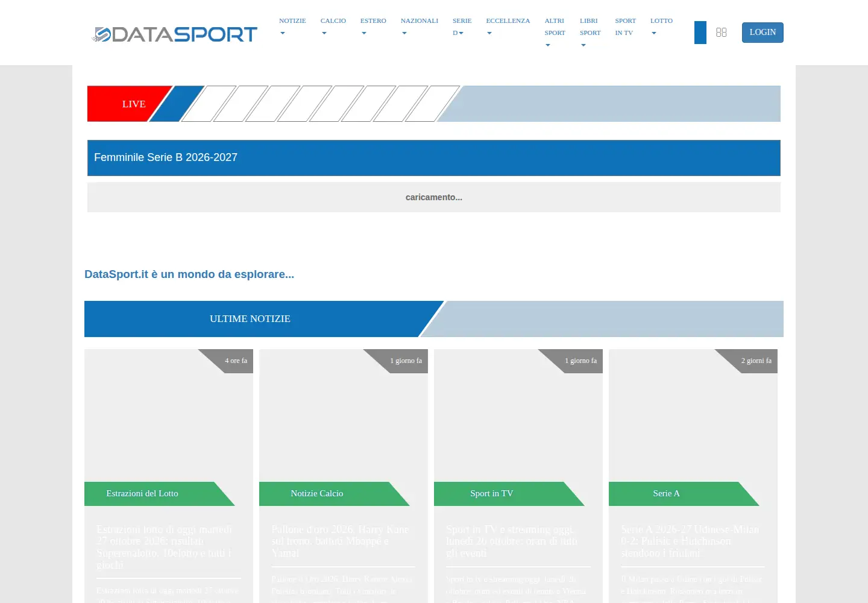Image resolution: width=868 pixels, height=603 pixels.
Task: Open the Libri Sport menu
Action: pos(590,33)
